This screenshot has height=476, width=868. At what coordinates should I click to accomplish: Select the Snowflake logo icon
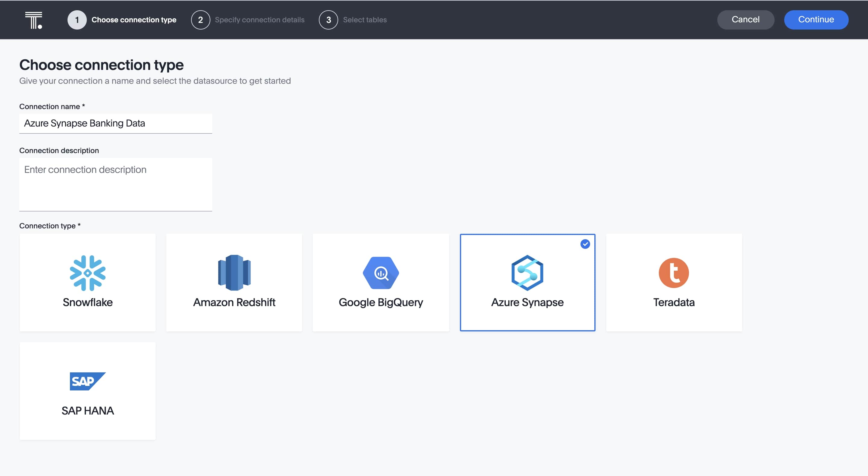click(x=88, y=273)
